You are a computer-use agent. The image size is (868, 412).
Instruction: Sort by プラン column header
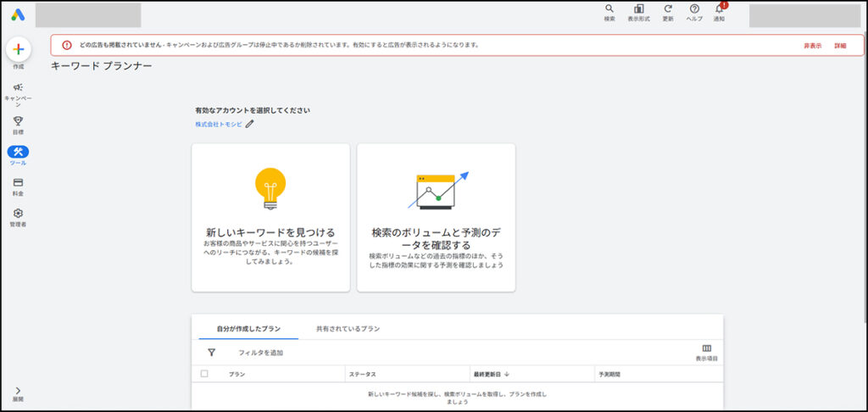pyautogui.click(x=237, y=375)
